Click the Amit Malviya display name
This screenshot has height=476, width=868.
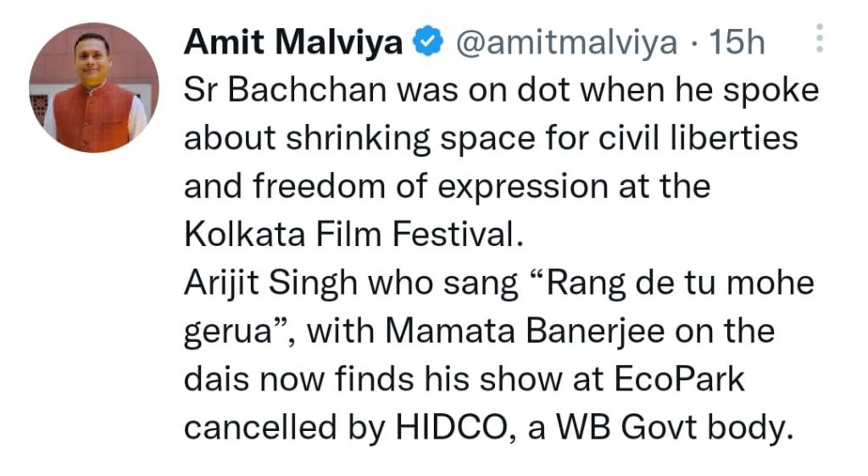tap(293, 42)
